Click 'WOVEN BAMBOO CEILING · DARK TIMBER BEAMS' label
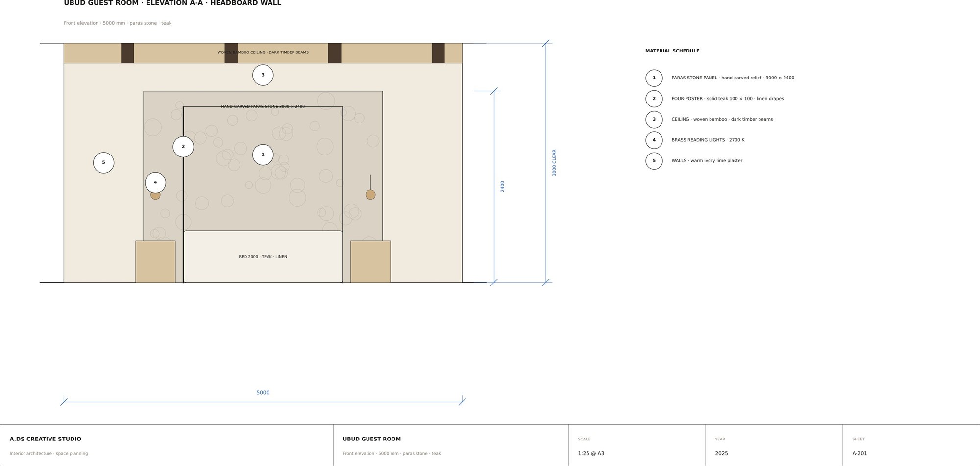 coord(263,52)
